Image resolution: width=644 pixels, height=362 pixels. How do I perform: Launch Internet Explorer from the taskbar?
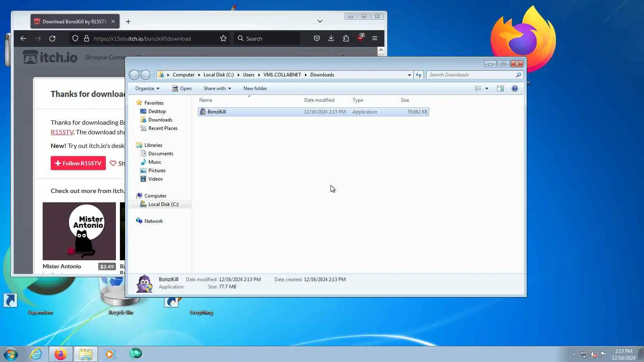click(36, 354)
